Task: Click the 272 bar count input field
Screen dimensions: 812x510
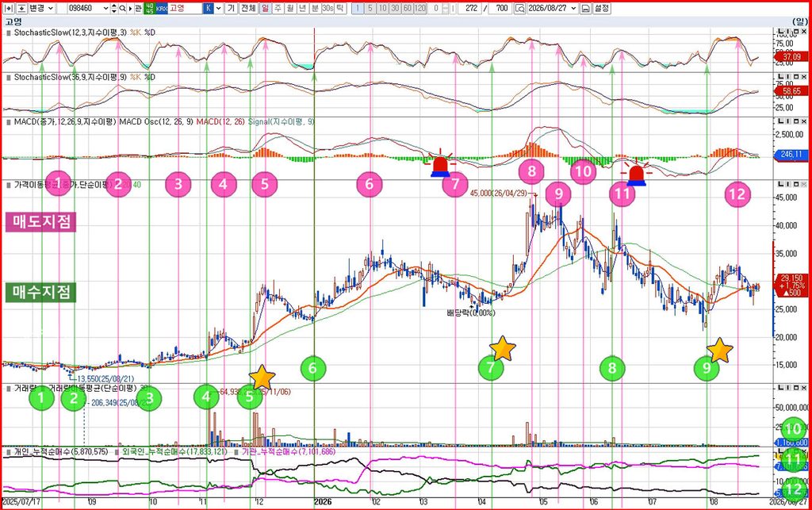Action: 469,8
